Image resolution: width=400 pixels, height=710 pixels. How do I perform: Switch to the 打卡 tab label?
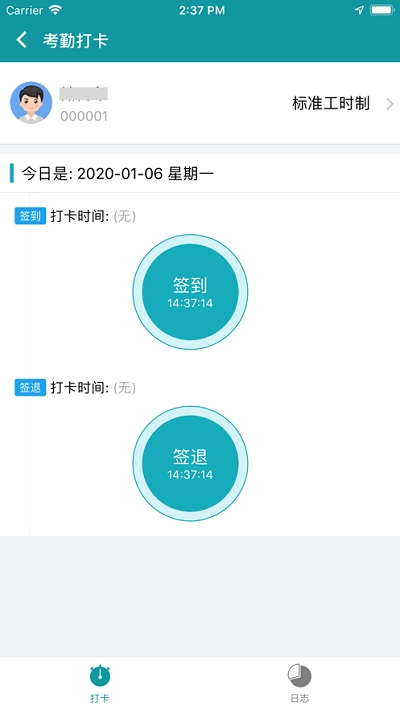pos(100,698)
